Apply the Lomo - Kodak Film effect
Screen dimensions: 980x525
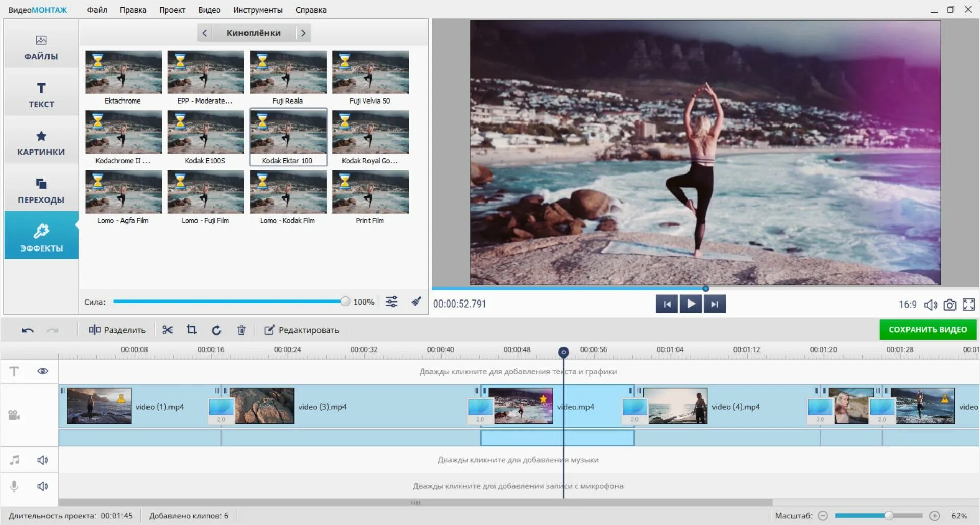pos(288,192)
